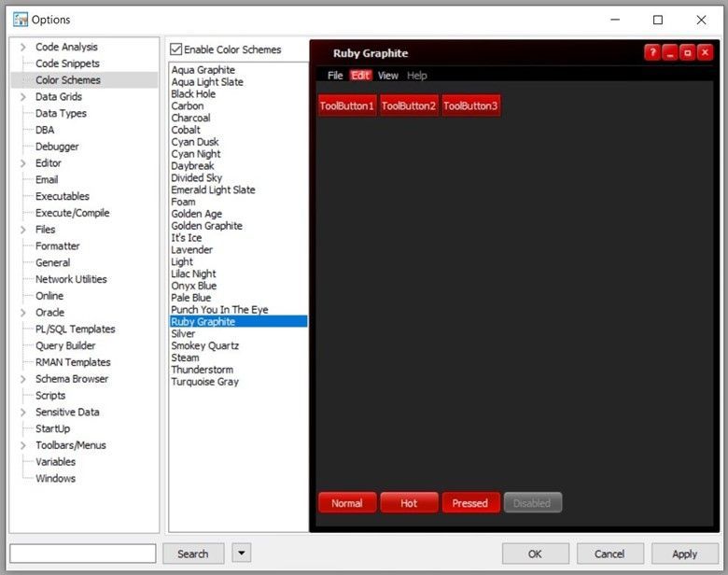Open Code Snippets options page
This screenshot has width=728, height=575.
67,63
